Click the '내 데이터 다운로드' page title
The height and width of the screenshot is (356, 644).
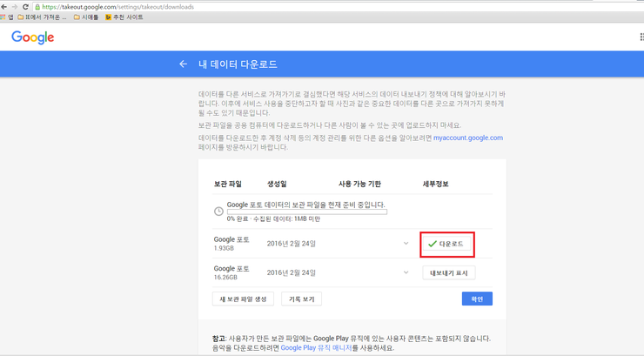click(x=238, y=64)
